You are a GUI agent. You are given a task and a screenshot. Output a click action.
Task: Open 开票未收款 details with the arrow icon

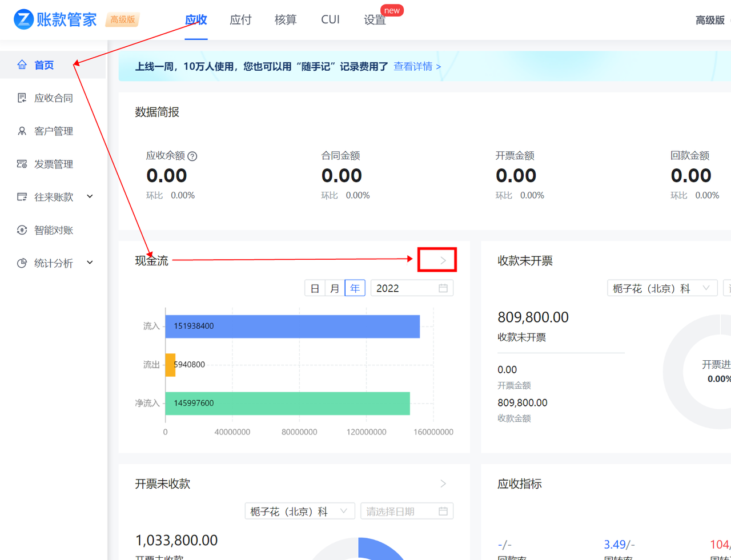(x=443, y=484)
